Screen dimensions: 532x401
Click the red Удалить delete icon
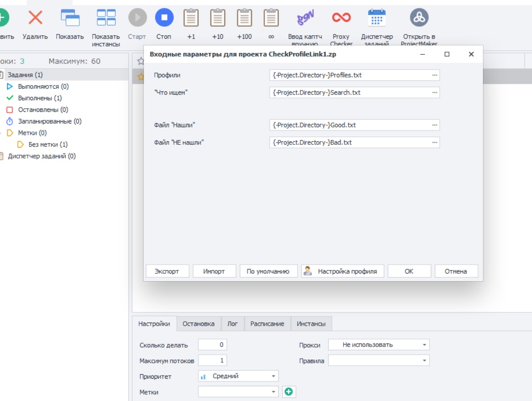(35, 18)
